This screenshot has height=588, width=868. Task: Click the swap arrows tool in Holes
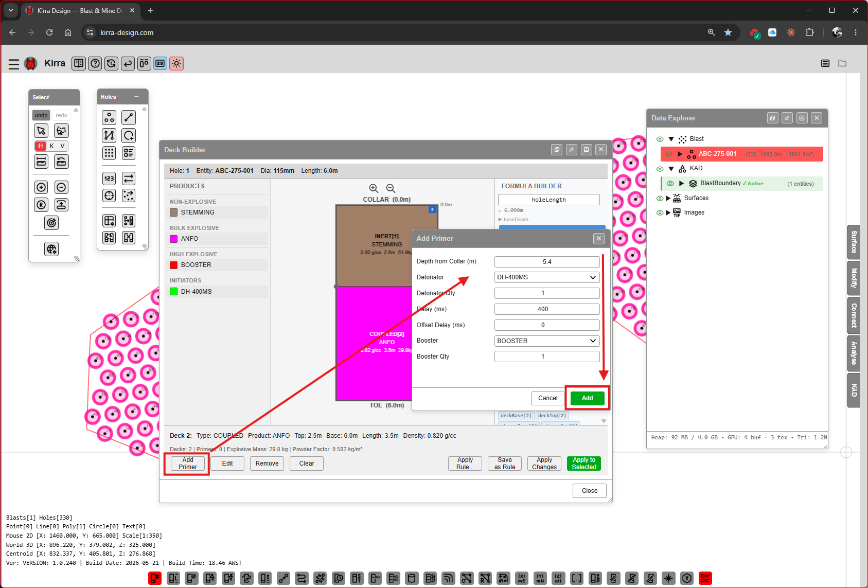click(x=129, y=179)
